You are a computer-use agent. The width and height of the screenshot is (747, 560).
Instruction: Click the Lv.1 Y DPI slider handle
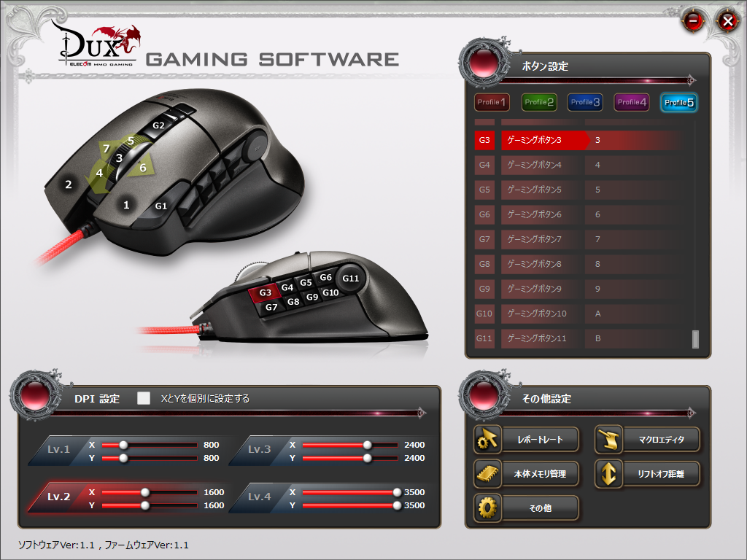123,458
